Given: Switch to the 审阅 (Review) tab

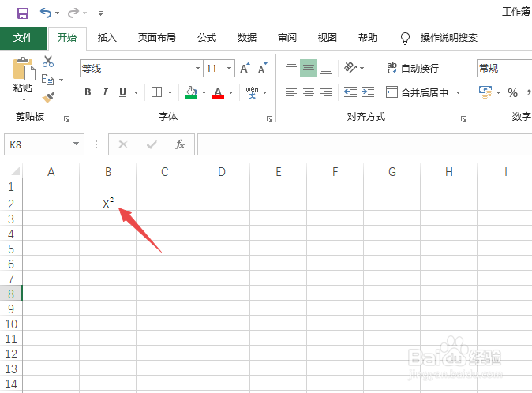Looking at the screenshot, I should 287,37.
